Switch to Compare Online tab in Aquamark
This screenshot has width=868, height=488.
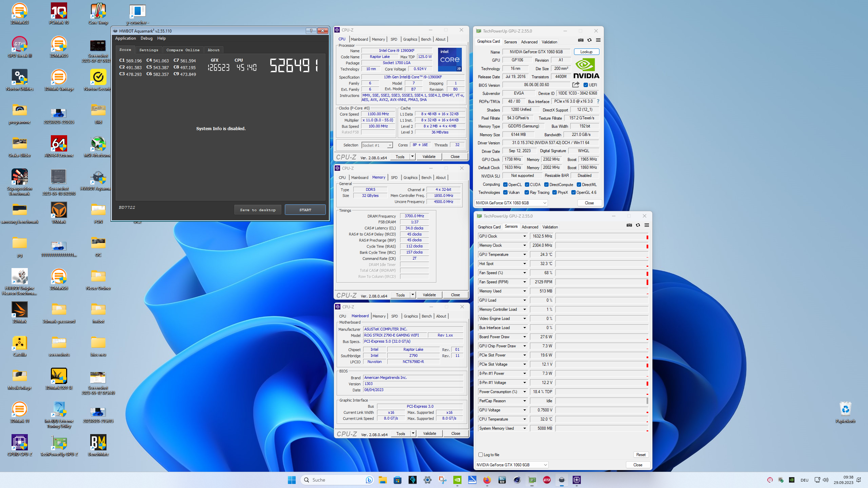(183, 50)
